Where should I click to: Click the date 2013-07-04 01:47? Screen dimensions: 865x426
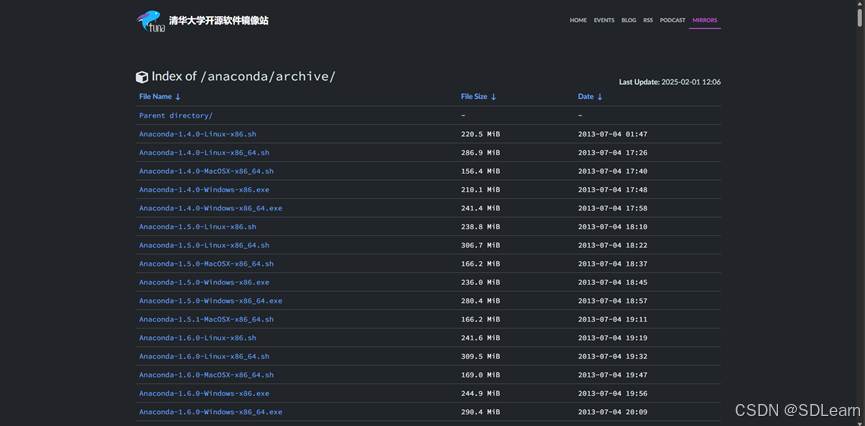click(x=612, y=134)
